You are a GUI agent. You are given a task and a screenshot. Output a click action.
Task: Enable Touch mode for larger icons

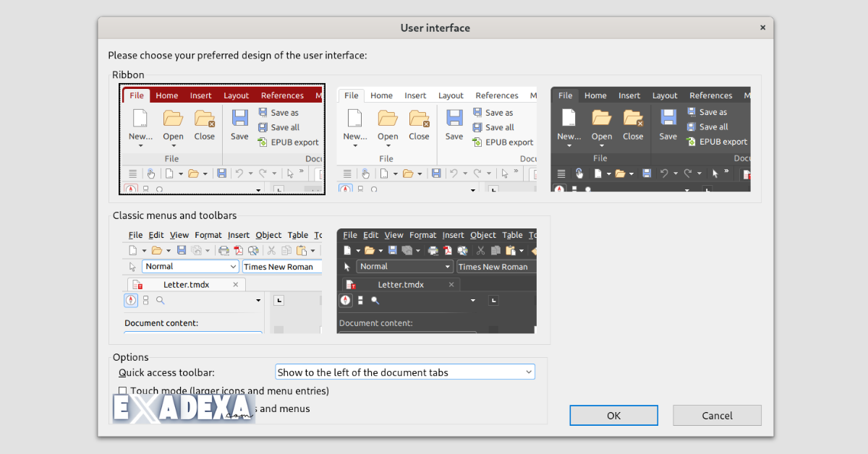click(x=123, y=390)
